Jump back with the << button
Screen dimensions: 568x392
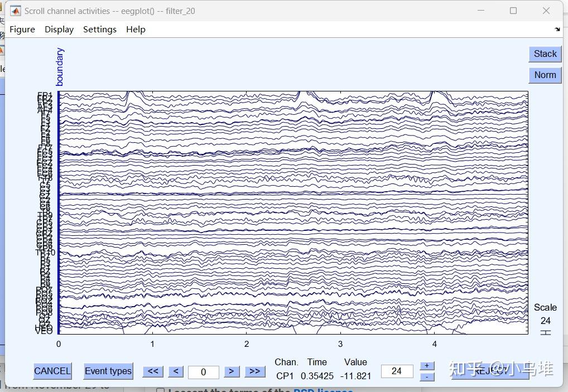coord(153,371)
